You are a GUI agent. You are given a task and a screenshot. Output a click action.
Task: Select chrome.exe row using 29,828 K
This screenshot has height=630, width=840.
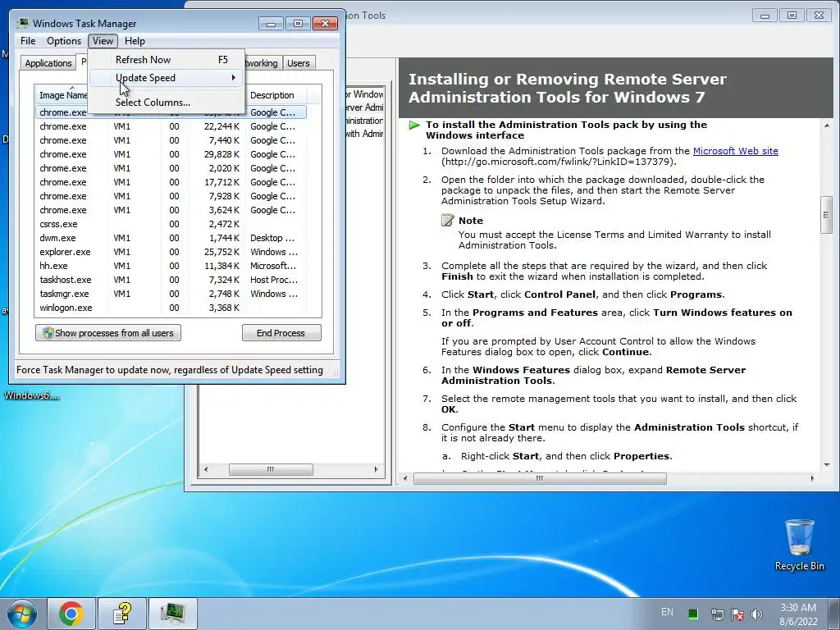171,154
